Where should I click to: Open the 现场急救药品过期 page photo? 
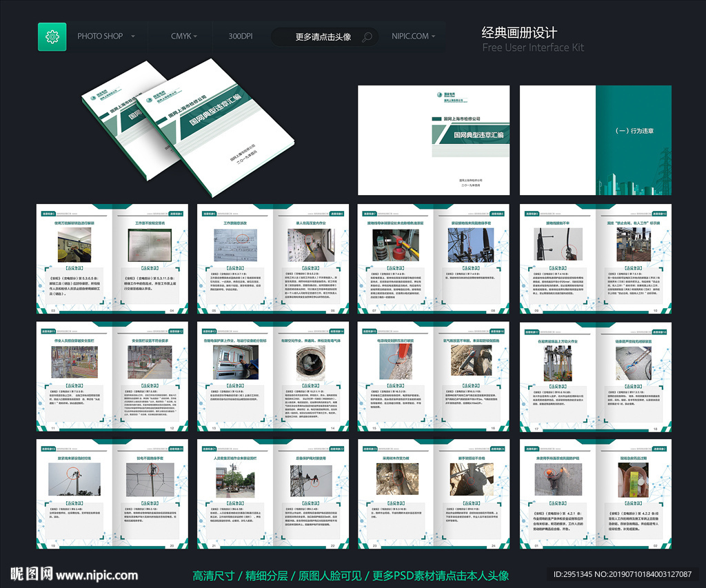pos(634,480)
